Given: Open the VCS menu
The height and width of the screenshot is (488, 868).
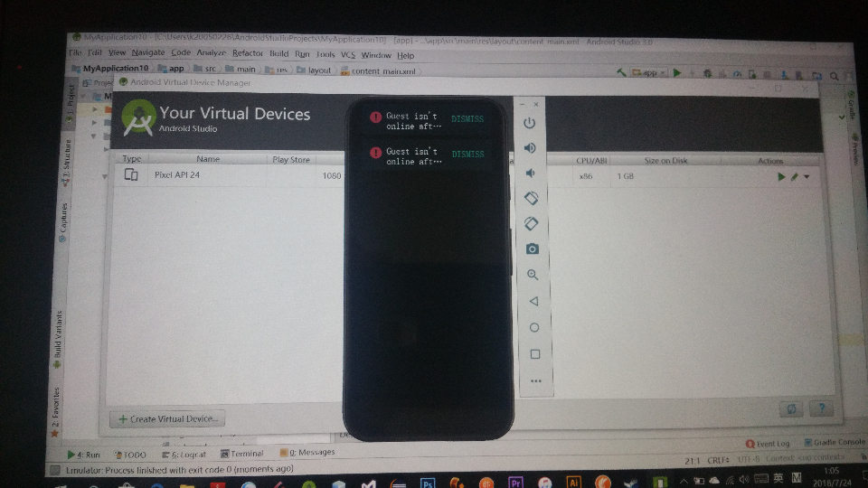Looking at the screenshot, I should click(347, 55).
